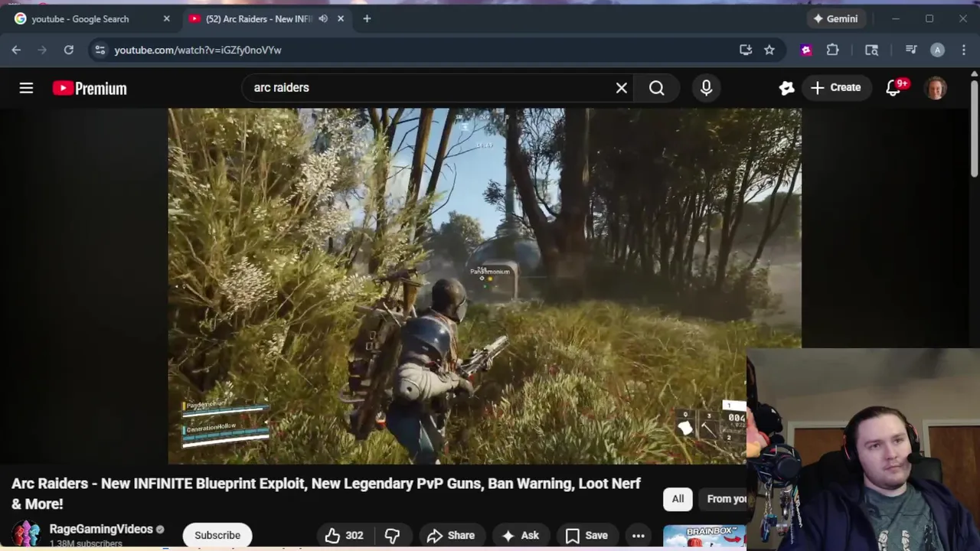Image resolution: width=980 pixels, height=551 pixels.
Task: Run search with magnifier button
Action: 657,88
